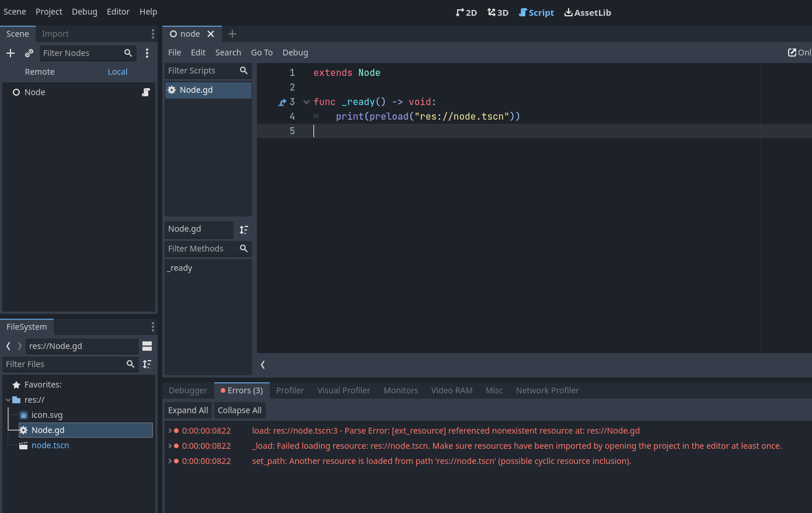Click the sort methods icon above Filter Methods

point(243,229)
